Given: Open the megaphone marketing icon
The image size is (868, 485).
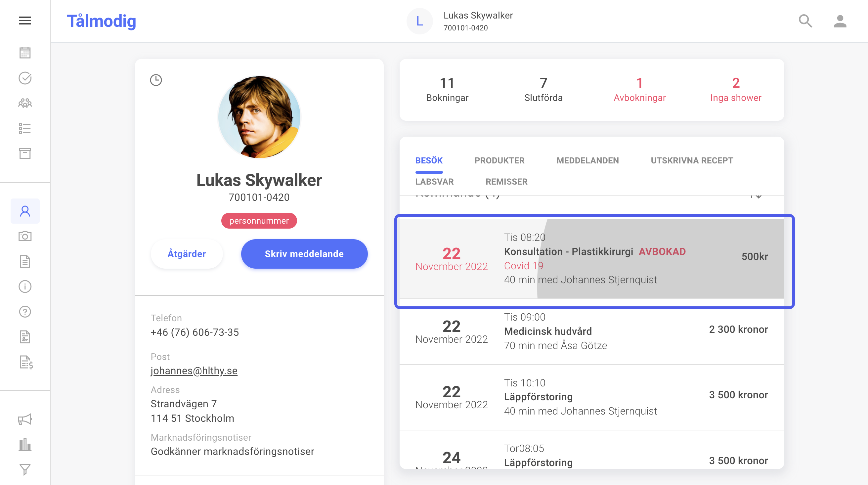Looking at the screenshot, I should (25, 419).
